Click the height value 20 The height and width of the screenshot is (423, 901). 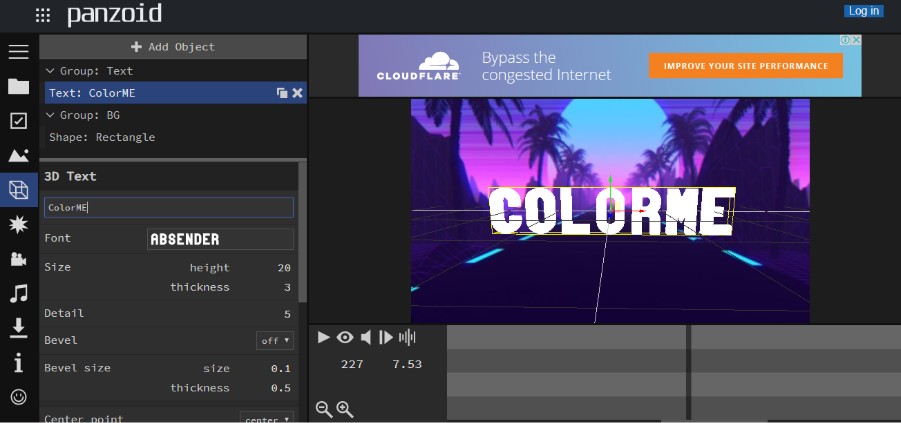284,268
